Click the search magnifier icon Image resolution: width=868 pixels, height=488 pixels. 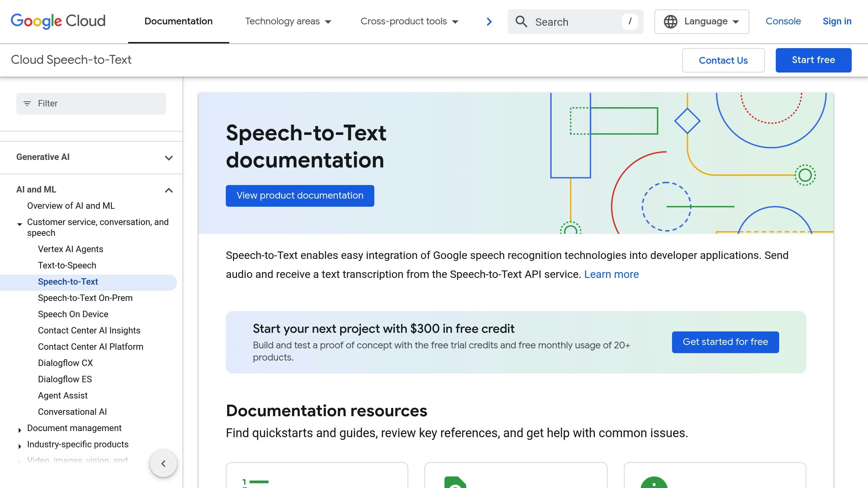point(521,22)
